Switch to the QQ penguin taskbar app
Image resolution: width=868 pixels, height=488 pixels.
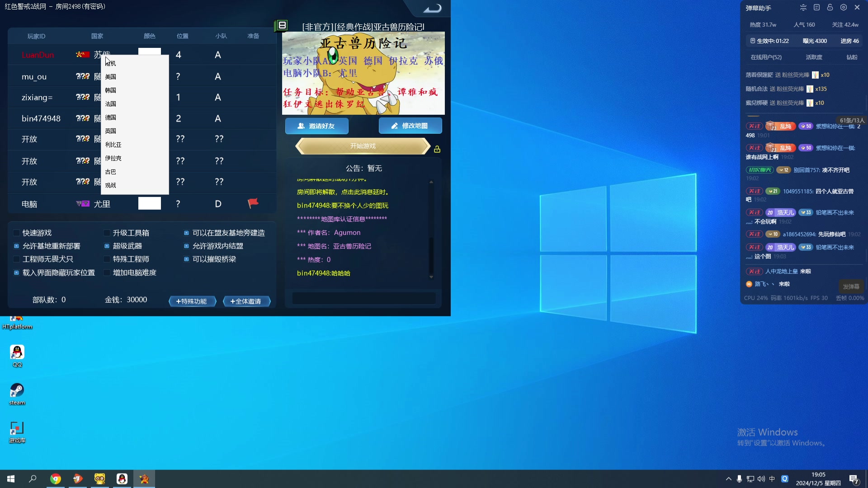tap(122, 479)
